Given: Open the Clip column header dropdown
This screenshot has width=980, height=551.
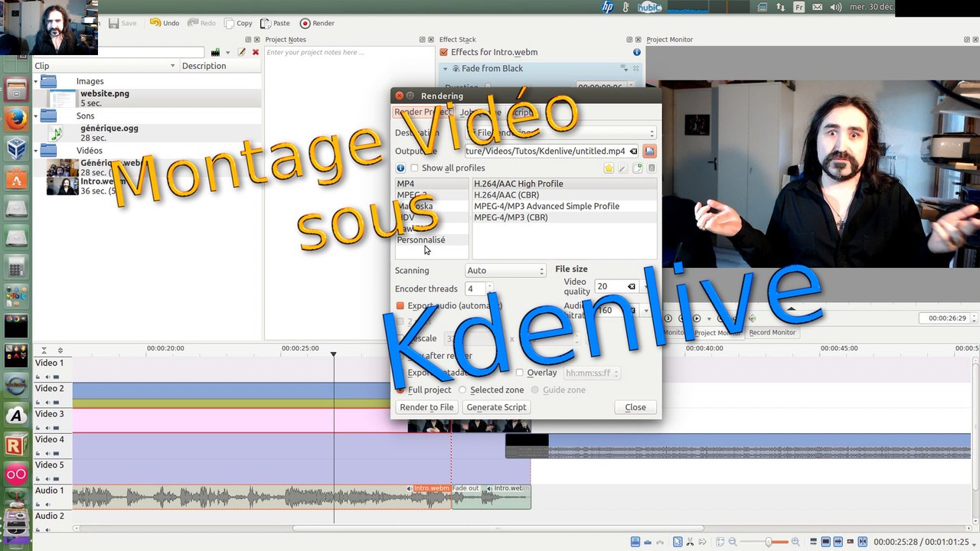Looking at the screenshot, I should [x=172, y=66].
